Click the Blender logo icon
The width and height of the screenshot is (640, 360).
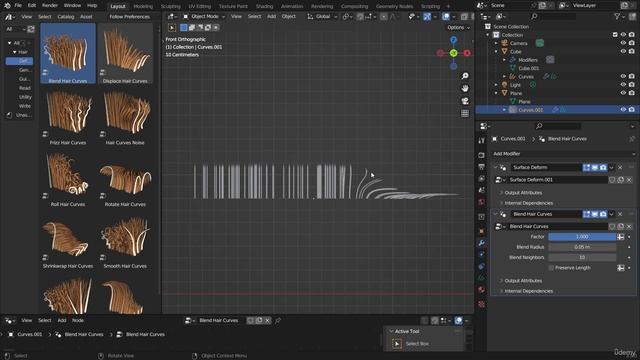tap(7, 6)
